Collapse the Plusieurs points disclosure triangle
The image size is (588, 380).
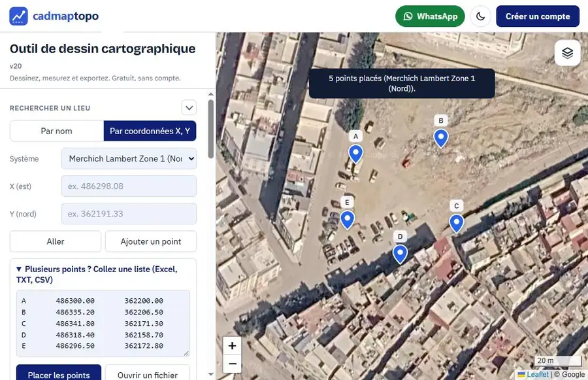click(19, 269)
